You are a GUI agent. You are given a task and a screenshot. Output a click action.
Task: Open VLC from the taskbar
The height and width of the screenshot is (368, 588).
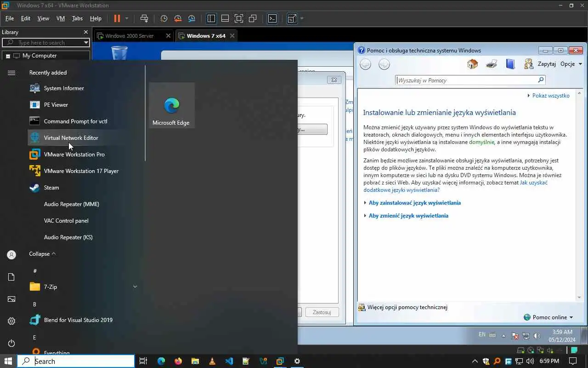tap(212, 361)
